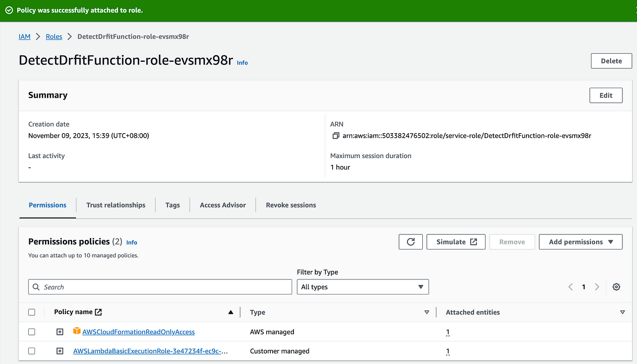Click the Policy name column header
Viewport: 637px width, 364px height.
point(73,312)
